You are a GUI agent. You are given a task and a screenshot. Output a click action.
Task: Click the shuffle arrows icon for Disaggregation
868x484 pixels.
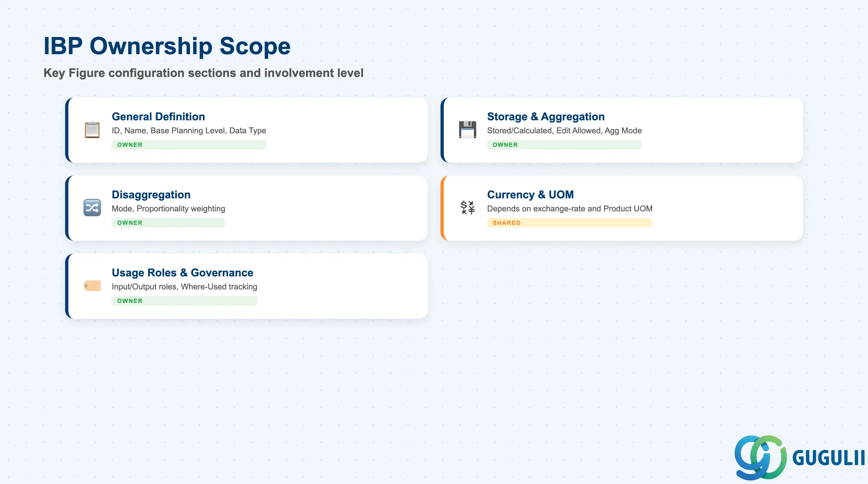click(92, 208)
